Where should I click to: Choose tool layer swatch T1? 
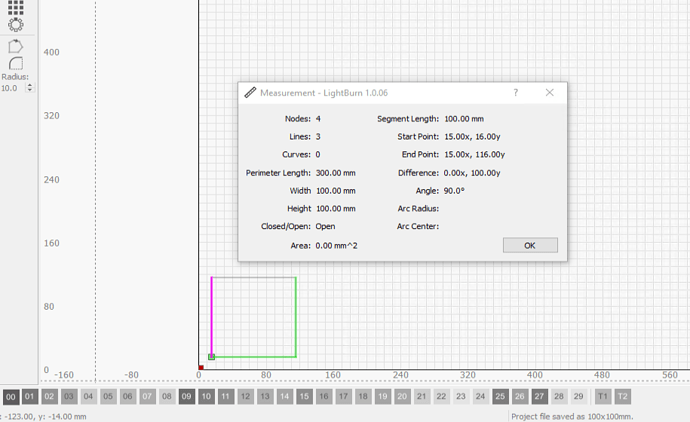click(x=603, y=397)
